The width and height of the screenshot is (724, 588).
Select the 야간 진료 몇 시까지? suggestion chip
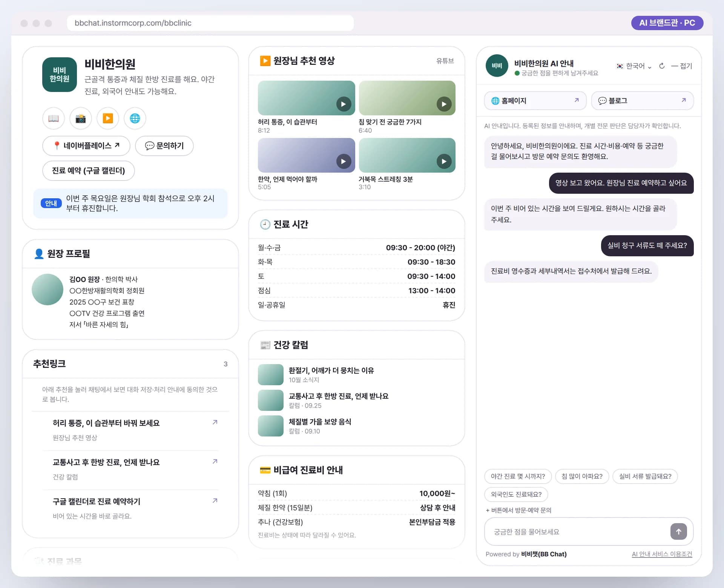click(x=518, y=476)
